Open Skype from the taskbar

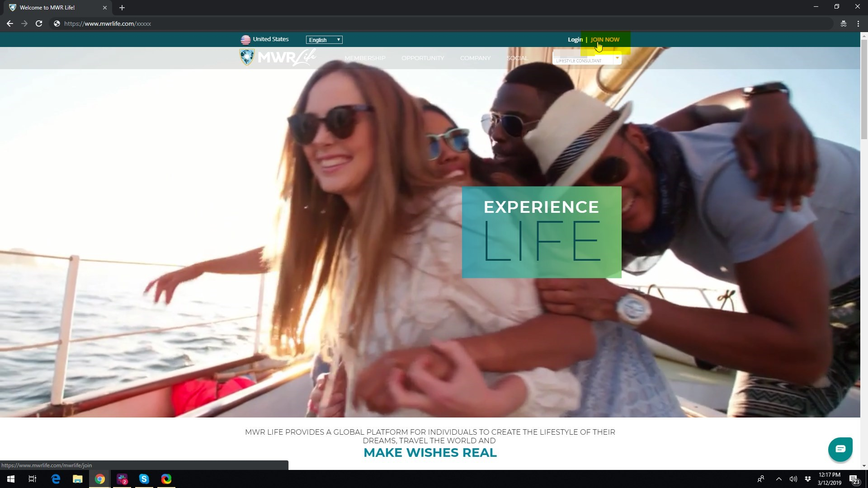pos(144,479)
